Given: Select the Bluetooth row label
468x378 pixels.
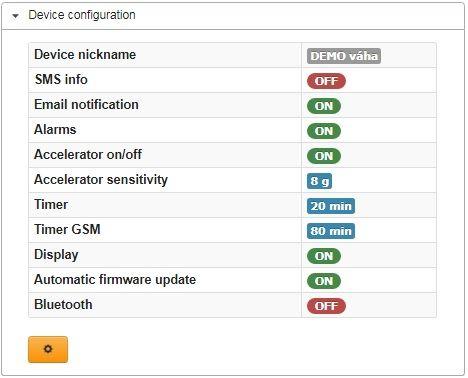Looking at the screenshot, I should tap(63, 305).
